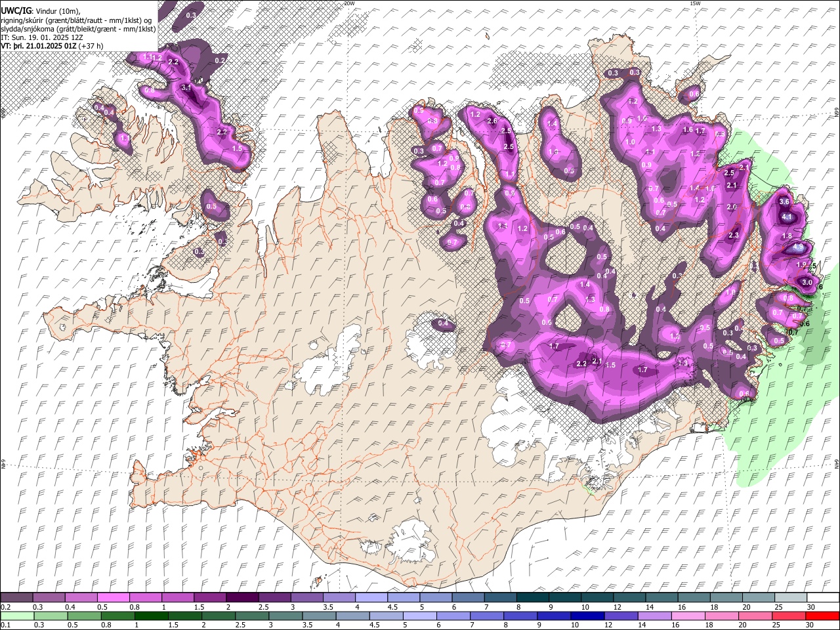The height and width of the screenshot is (630, 840).
Task: Select the light pink 16–18 rain swatch
Action: point(687,616)
